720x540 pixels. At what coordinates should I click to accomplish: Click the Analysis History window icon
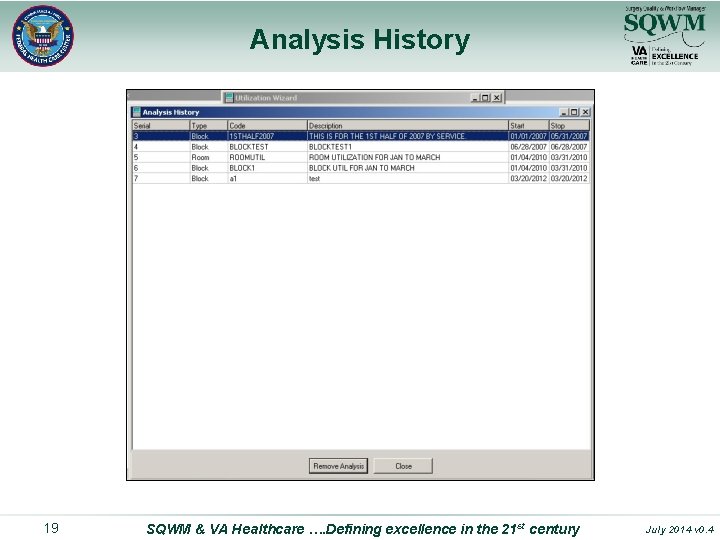click(x=136, y=112)
